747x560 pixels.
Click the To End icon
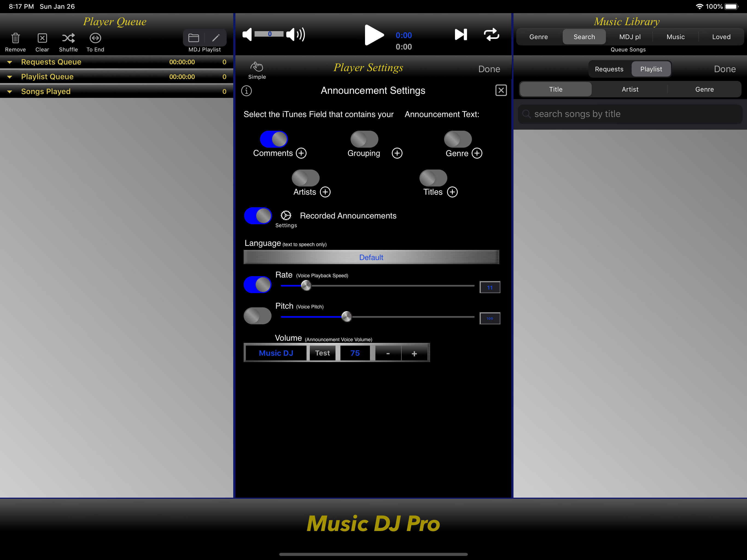click(x=95, y=38)
